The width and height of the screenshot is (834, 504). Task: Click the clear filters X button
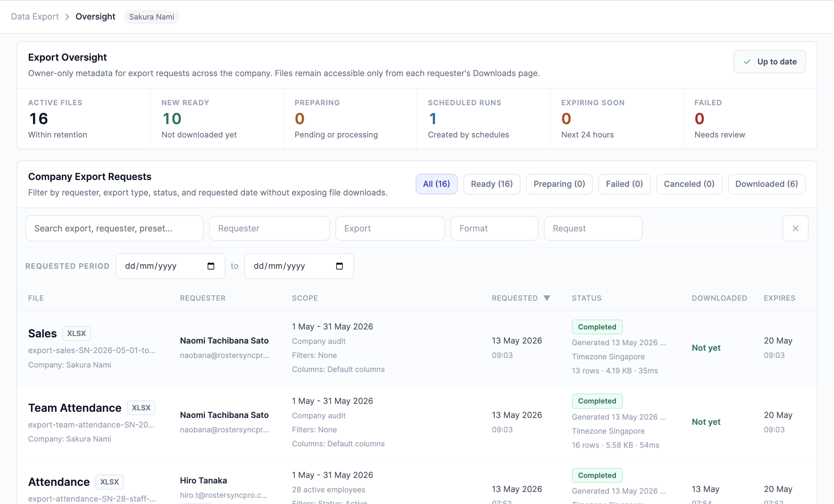tap(795, 228)
